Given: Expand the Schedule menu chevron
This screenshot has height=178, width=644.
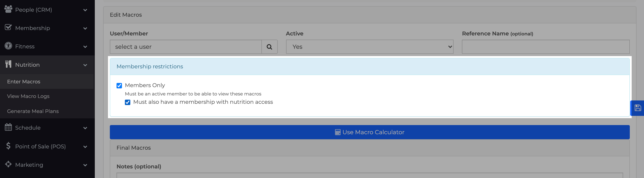Looking at the screenshot, I should [85, 128].
